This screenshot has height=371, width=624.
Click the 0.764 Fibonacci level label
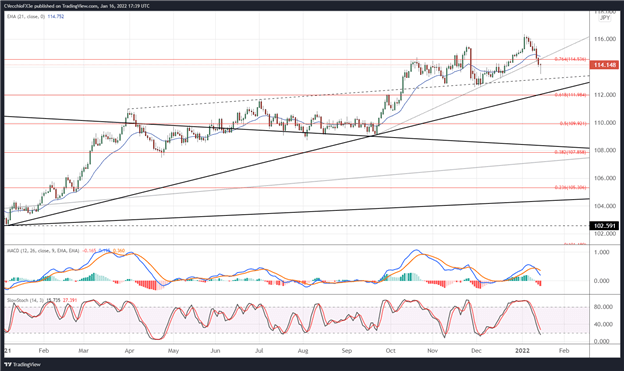(x=570, y=59)
